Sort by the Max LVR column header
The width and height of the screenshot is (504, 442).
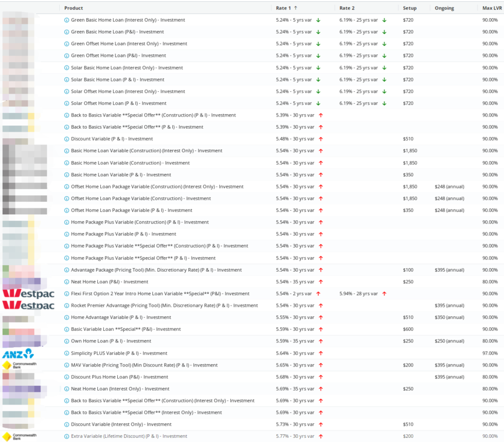492,8
